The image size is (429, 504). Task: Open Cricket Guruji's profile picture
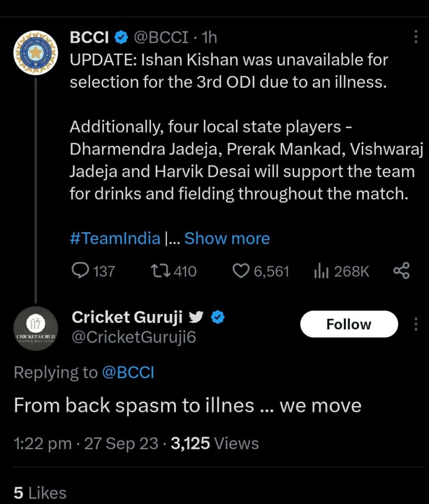(x=35, y=328)
